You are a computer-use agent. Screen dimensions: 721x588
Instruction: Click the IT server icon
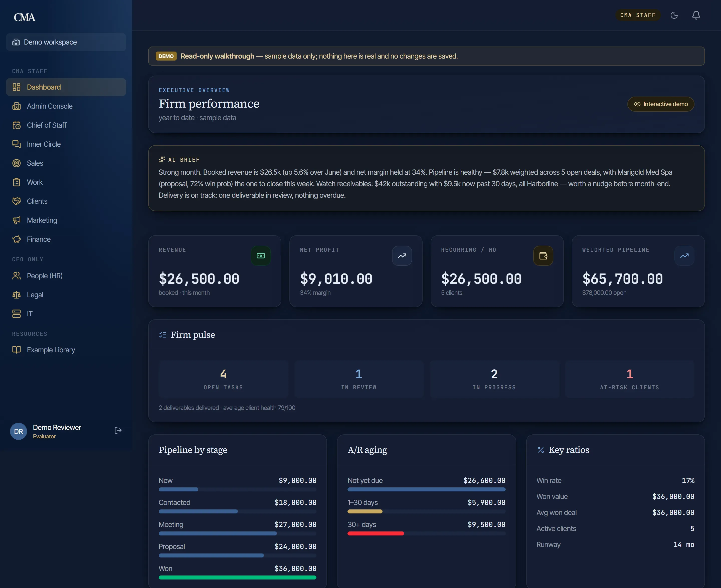point(16,314)
